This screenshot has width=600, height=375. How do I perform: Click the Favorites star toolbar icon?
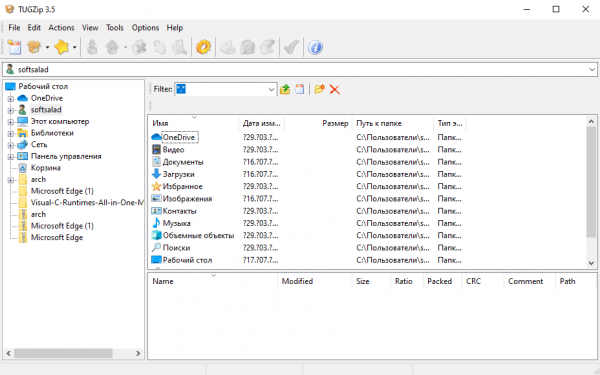[62, 47]
